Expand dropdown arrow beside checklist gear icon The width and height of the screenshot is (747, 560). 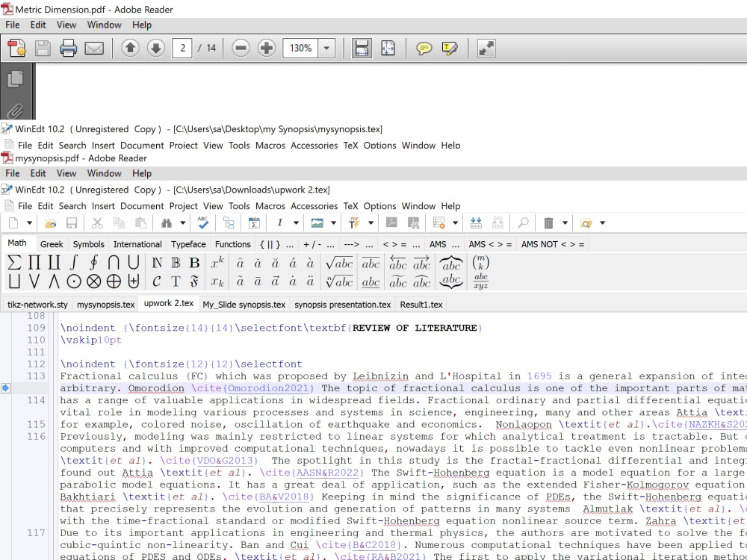click(455, 223)
